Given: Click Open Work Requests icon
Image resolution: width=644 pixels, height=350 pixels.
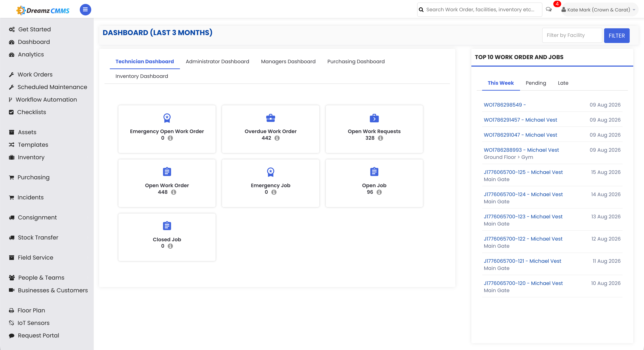Looking at the screenshot, I should pyautogui.click(x=374, y=118).
